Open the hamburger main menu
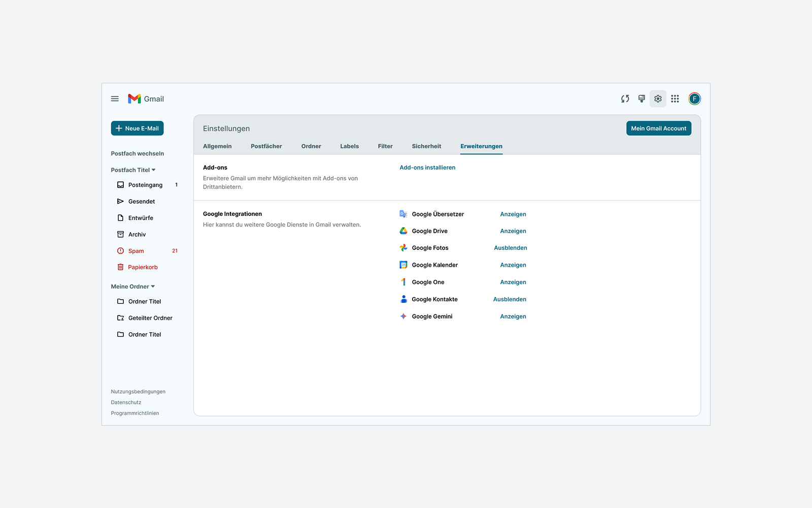Screen dimensions: 812x508 tap(115, 99)
